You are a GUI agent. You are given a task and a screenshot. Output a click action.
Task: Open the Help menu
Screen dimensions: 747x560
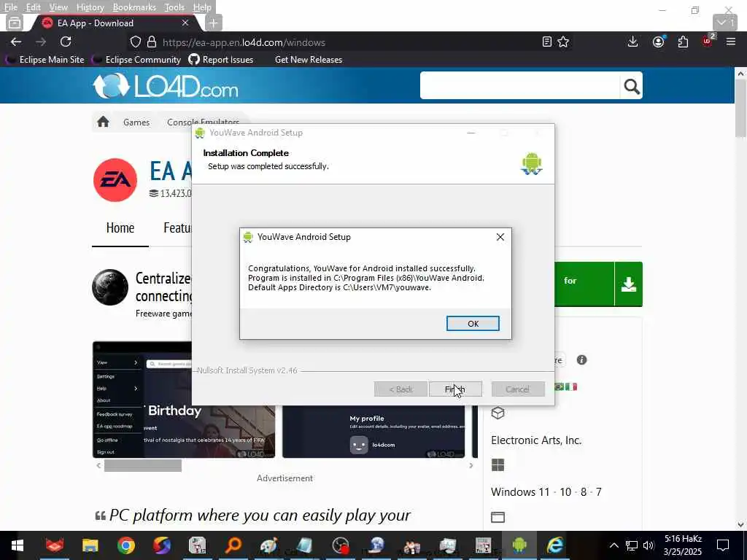202,7
